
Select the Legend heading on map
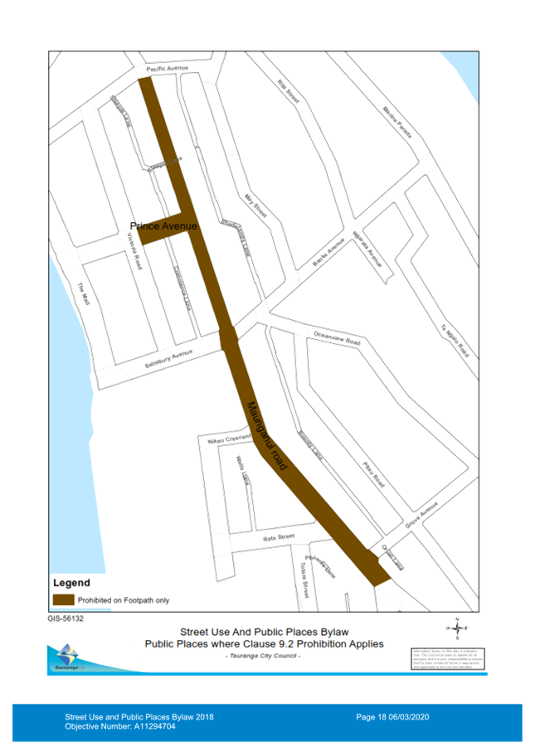71,583
